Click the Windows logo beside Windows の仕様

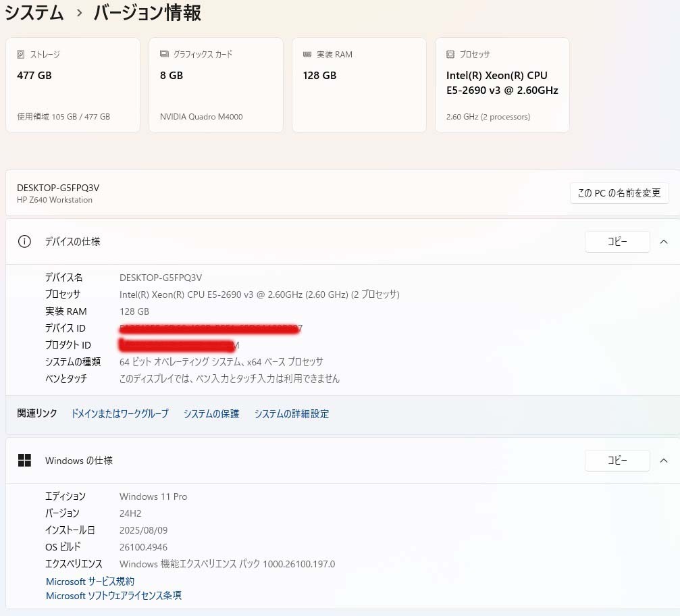pyautogui.click(x=25, y=460)
